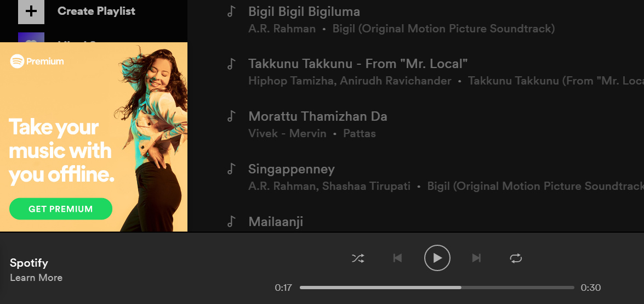Click the note icon by Morattu Thamizhan Da
The width and height of the screenshot is (644, 304).
(x=232, y=116)
